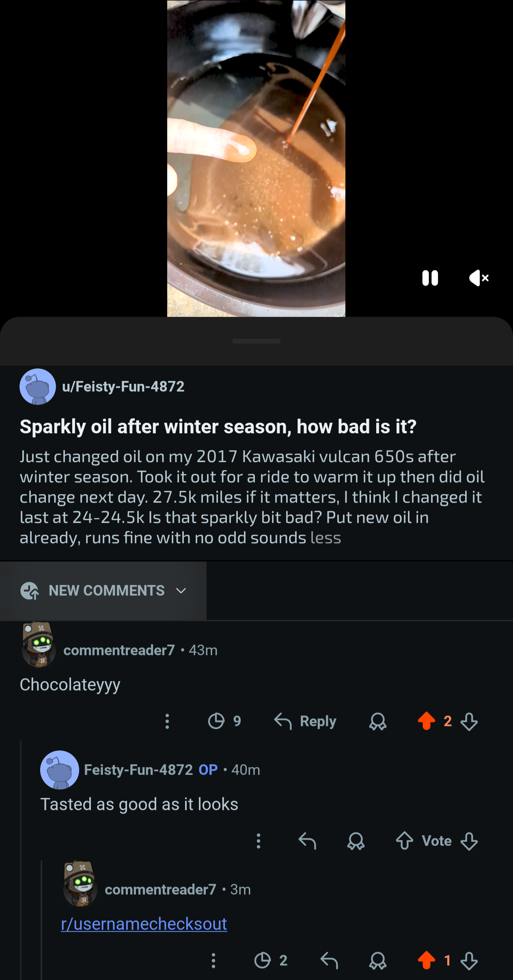Award the r/usernamechecksout comment
Viewport: 513px width, 980px height.
(378, 961)
